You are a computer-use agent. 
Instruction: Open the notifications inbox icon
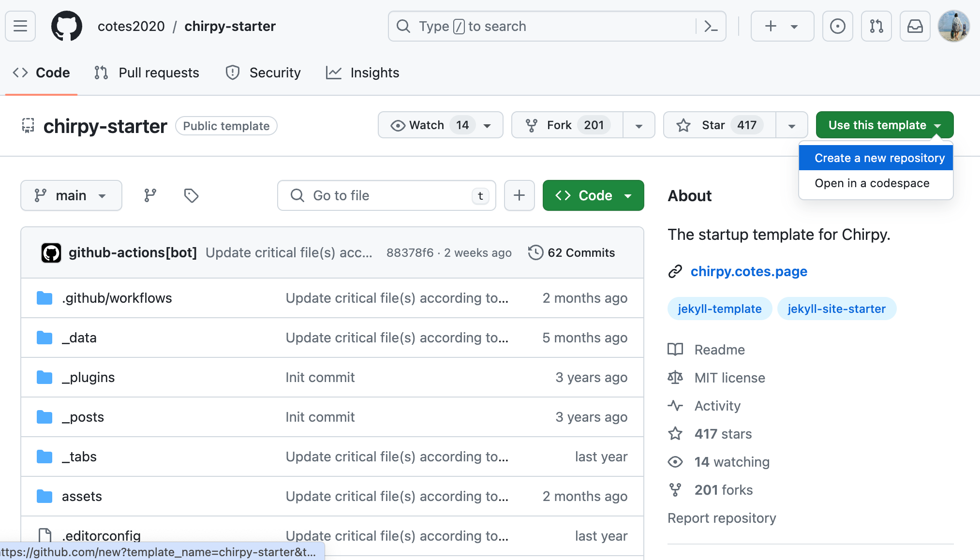(x=915, y=26)
